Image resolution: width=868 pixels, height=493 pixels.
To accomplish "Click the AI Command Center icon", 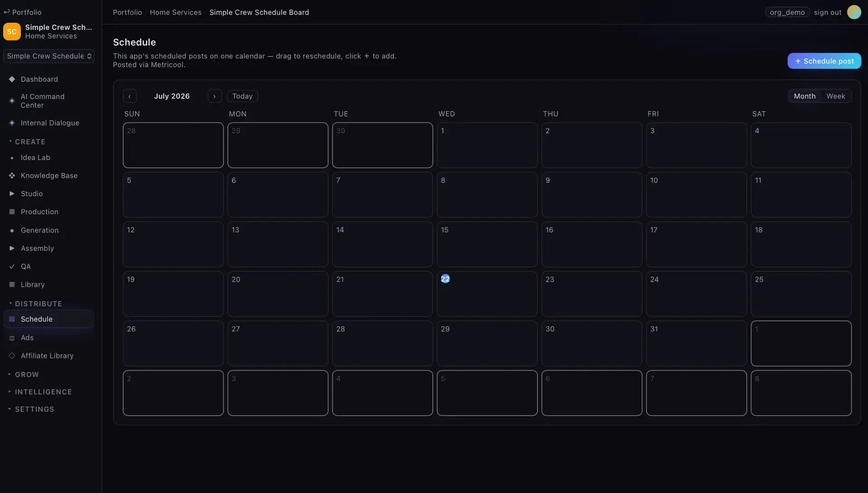I will coord(12,101).
